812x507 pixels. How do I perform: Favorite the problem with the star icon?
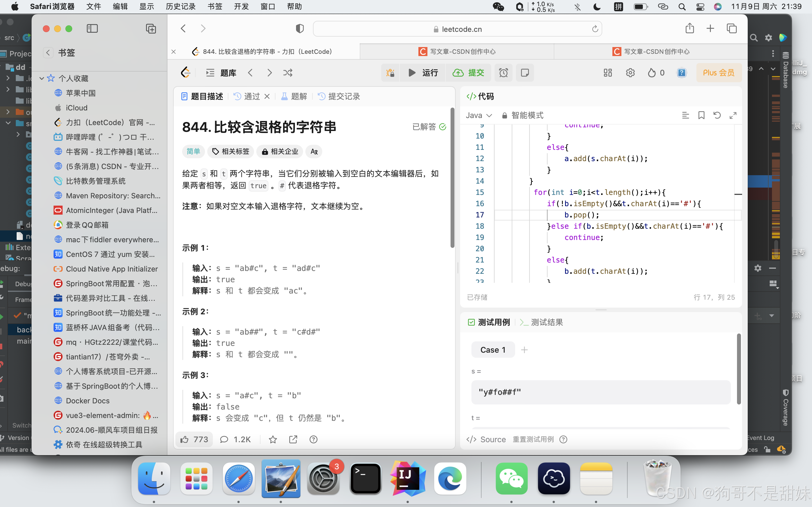tap(273, 439)
